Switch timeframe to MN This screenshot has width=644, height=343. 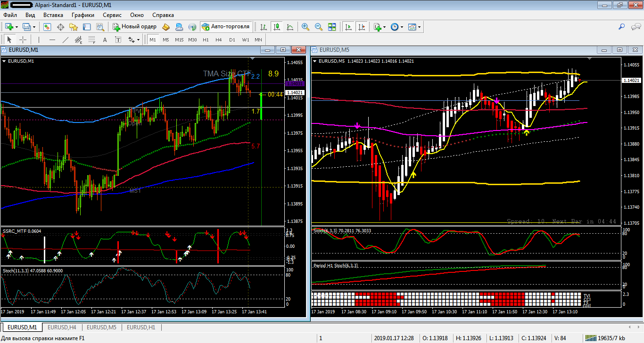pyautogui.click(x=258, y=40)
